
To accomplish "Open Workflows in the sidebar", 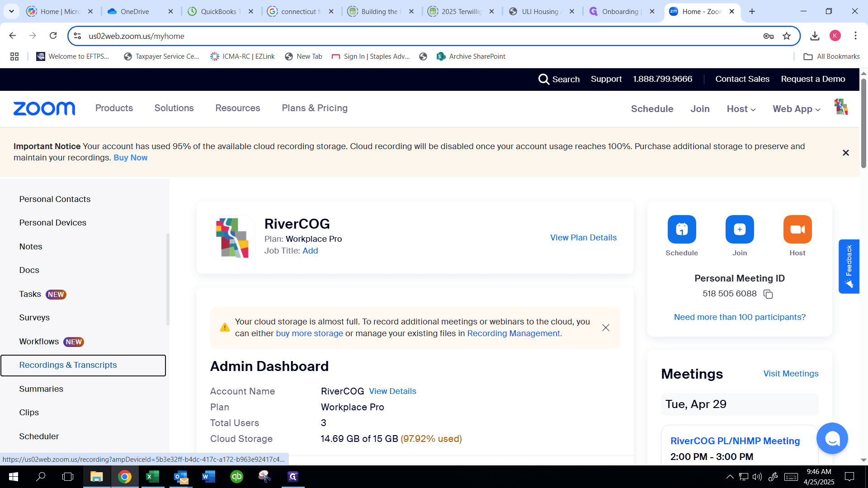I will click(39, 342).
